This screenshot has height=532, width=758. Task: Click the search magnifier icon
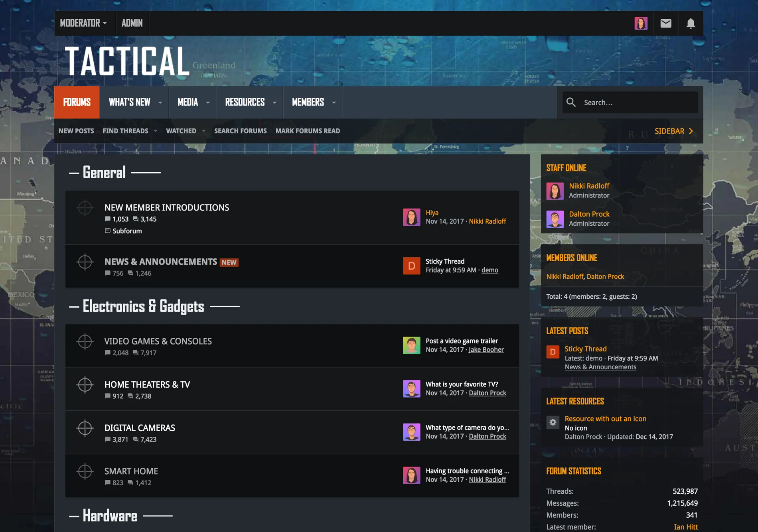click(x=571, y=102)
